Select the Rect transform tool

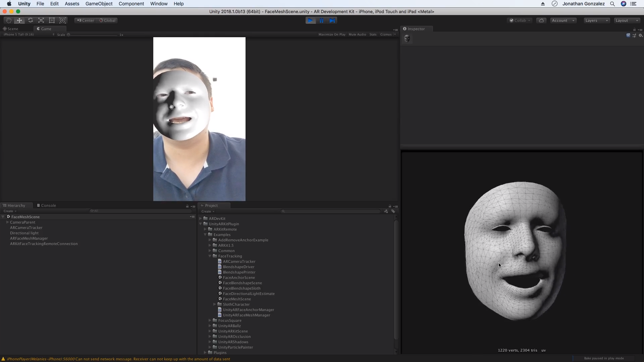[52, 20]
